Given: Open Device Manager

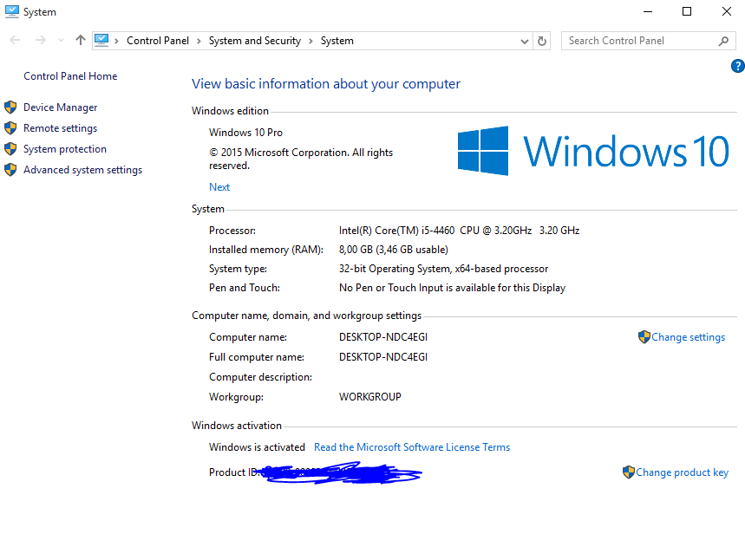Looking at the screenshot, I should click(60, 107).
